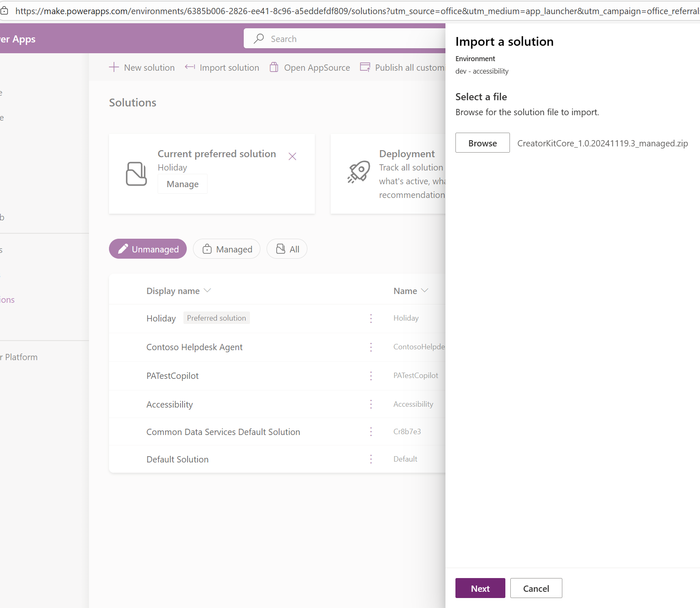The image size is (700, 608).
Task: Open the Display name sort dropdown
Action: tap(208, 290)
